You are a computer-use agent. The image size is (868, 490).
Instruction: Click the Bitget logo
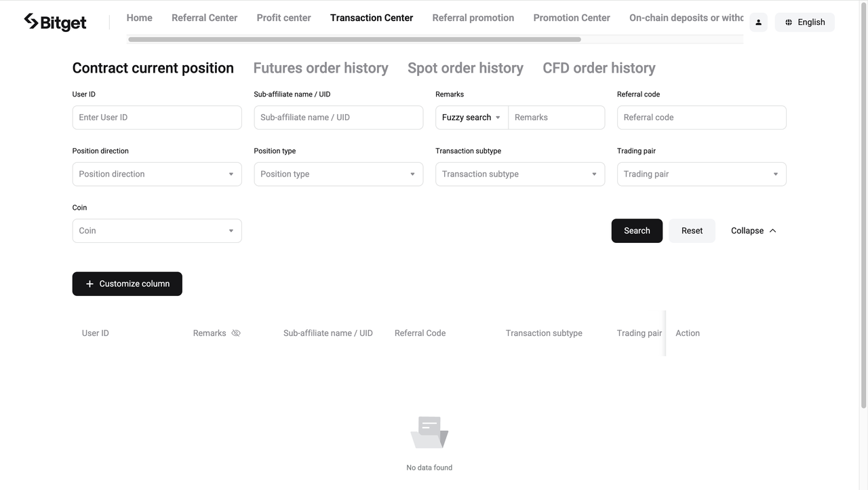click(x=54, y=22)
